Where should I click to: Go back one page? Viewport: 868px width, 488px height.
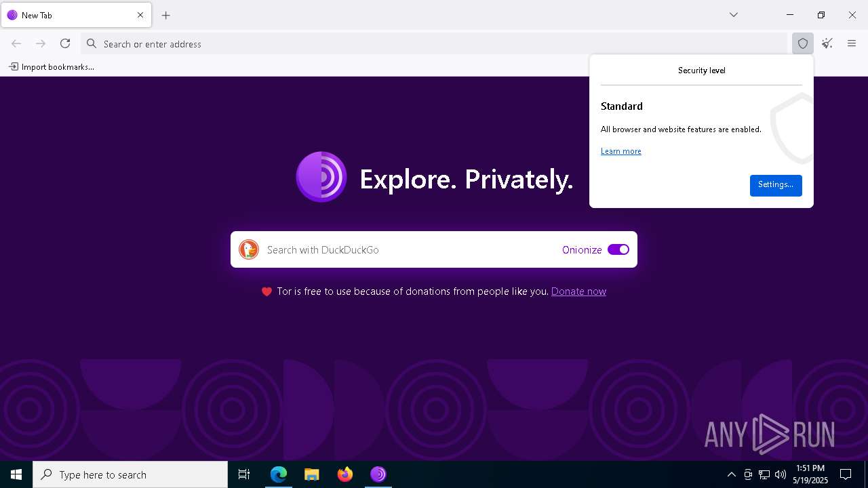pos(16,43)
